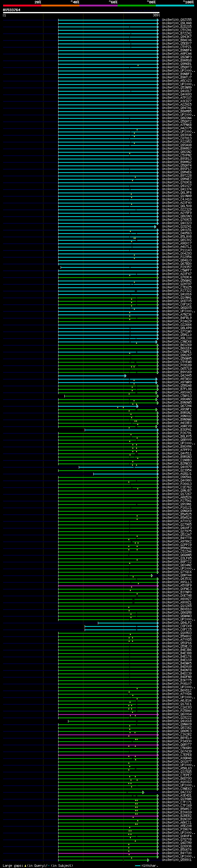Click the cyan alignment bar for A1BQJ1

coord(126,474)
